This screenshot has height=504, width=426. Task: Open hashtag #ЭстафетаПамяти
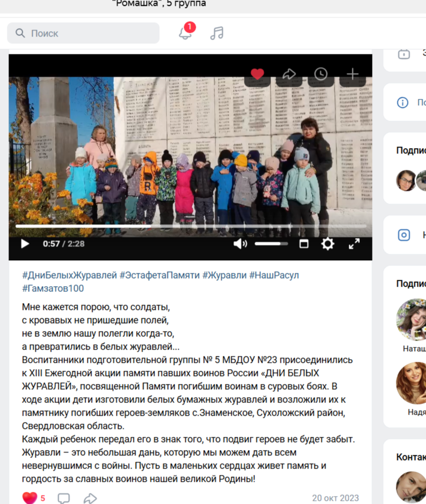pyautogui.click(x=160, y=275)
